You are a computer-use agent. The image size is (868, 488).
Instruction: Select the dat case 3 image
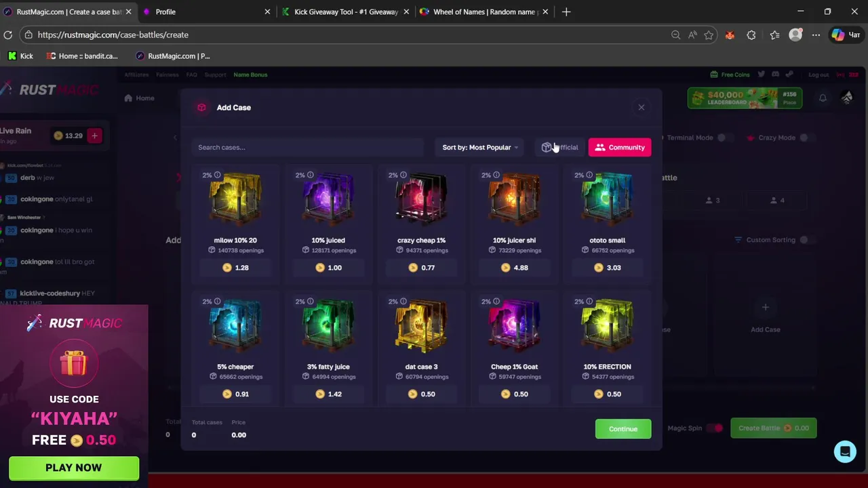pos(421,325)
